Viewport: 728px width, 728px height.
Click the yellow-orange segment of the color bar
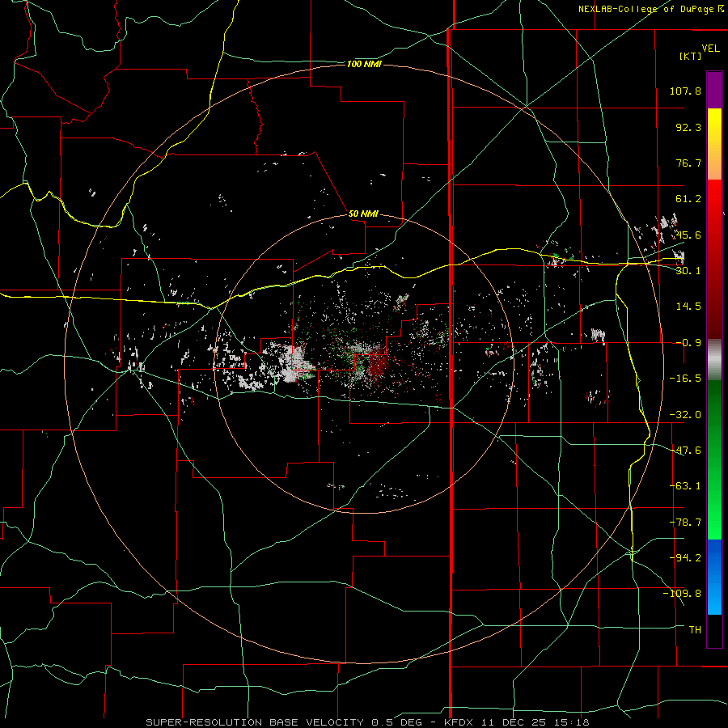coord(714,145)
